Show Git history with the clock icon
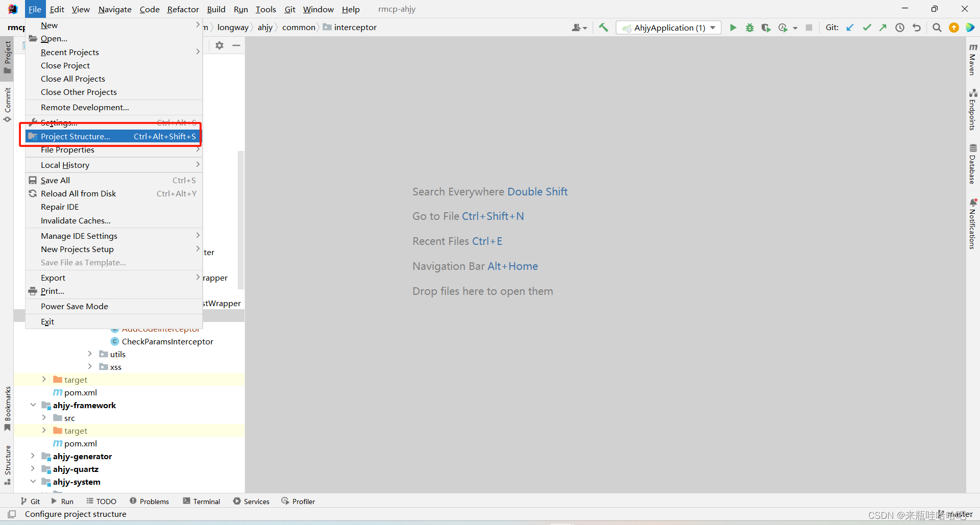 900,28
